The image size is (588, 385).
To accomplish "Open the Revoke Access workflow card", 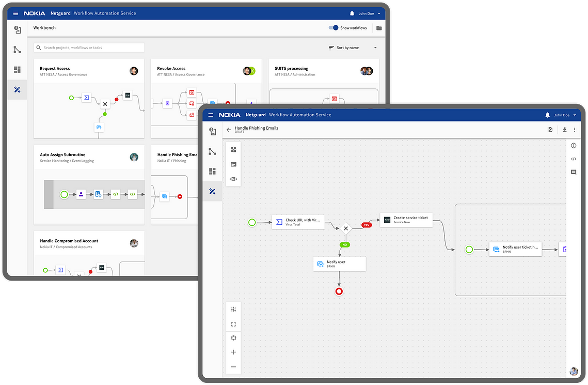I will [206, 99].
